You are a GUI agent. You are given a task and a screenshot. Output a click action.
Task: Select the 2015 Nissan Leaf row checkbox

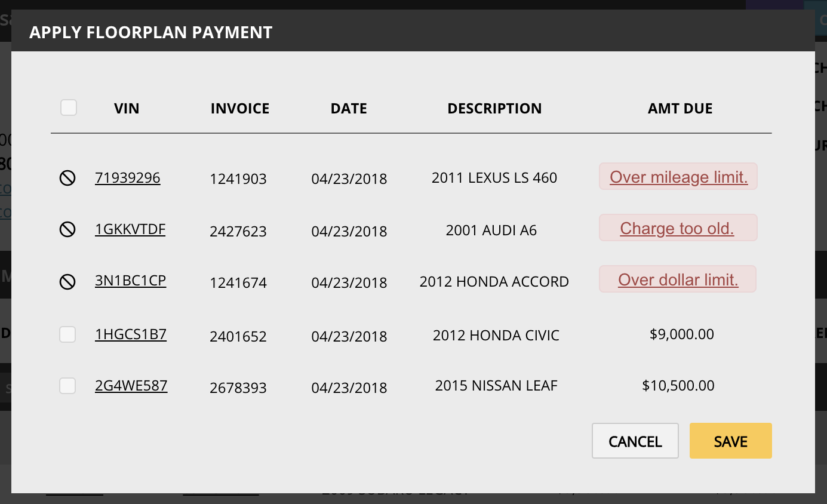pos(67,386)
